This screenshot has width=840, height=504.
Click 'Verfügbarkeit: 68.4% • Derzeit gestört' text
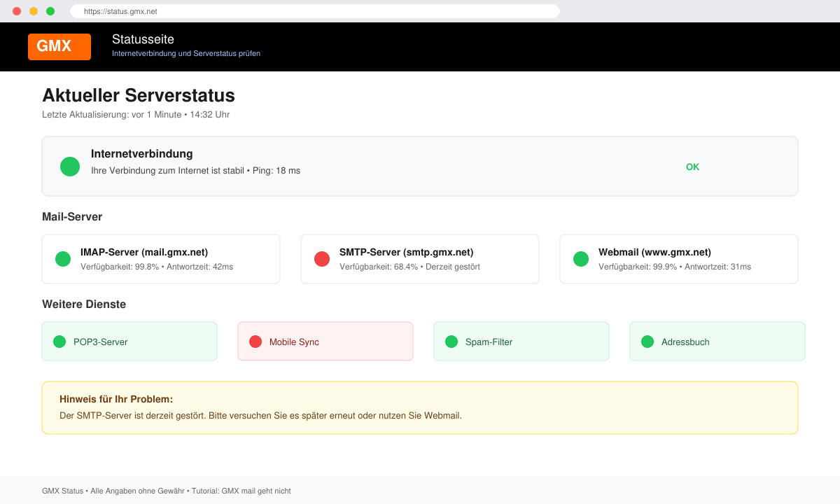pos(409,267)
